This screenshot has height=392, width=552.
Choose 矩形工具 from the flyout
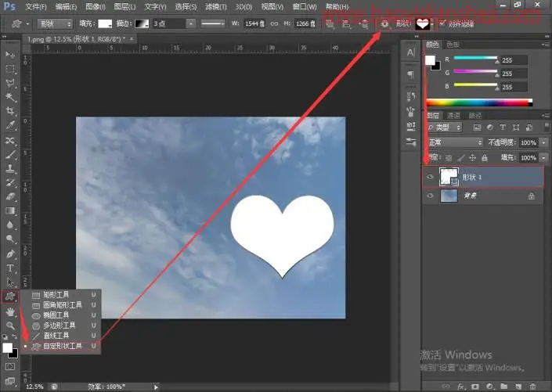(61, 295)
